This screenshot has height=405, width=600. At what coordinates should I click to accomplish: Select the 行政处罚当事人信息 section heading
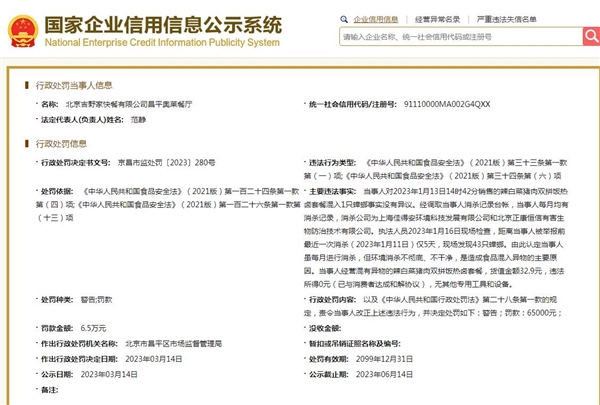[74, 85]
